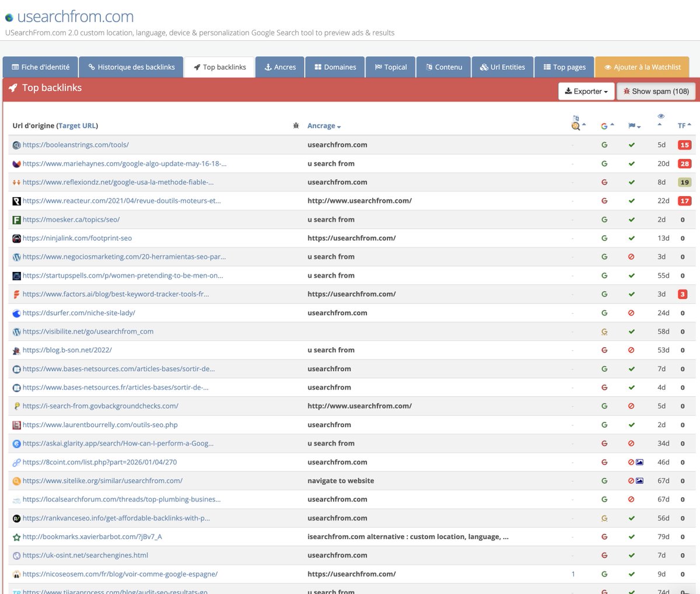Open the Top pages tab
700x594 pixels.
pyautogui.click(x=564, y=67)
